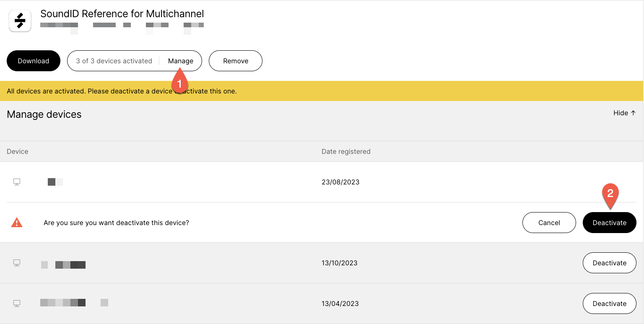Click the monitor icon in the 13/10/2023 row
644x324 pixels.
click(x=17, y=263)
